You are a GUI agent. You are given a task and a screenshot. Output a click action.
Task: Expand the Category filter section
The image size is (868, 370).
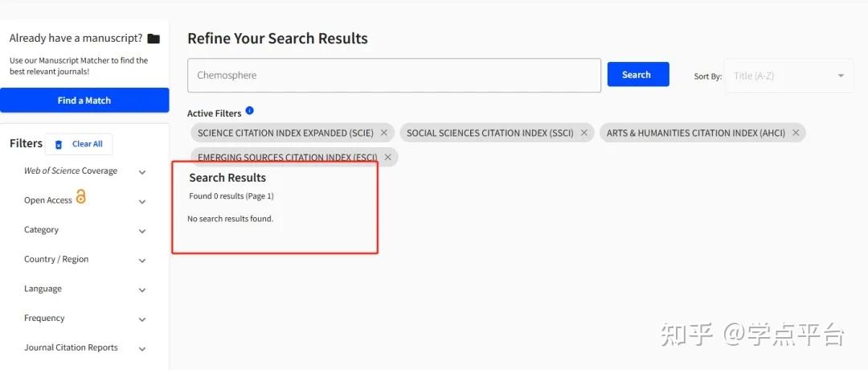[142, 232]
